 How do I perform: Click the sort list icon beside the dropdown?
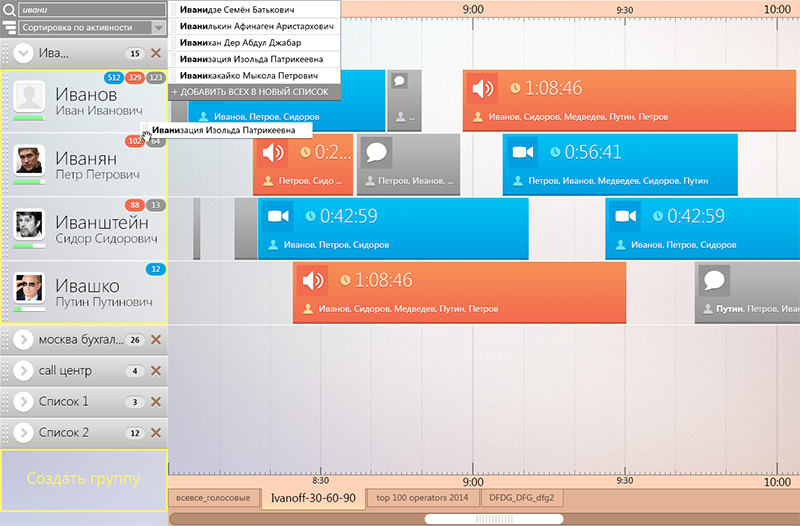pyautogui.click(x=9, y=28)
